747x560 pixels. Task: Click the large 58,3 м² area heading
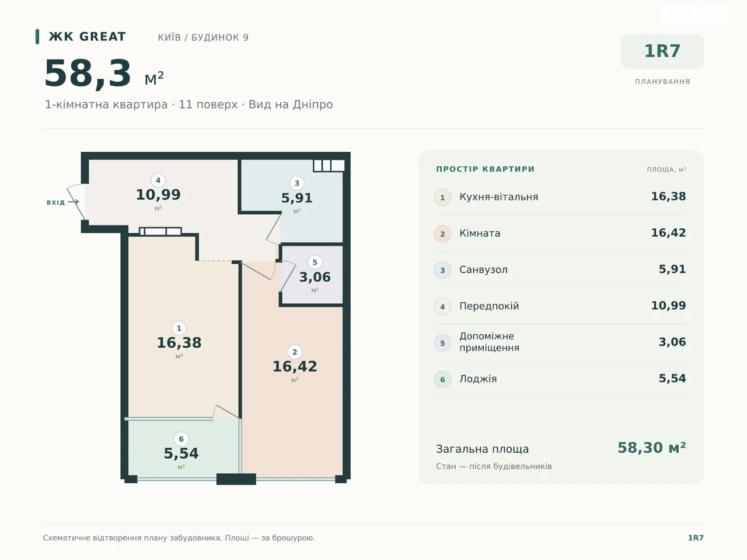[104, 74]
